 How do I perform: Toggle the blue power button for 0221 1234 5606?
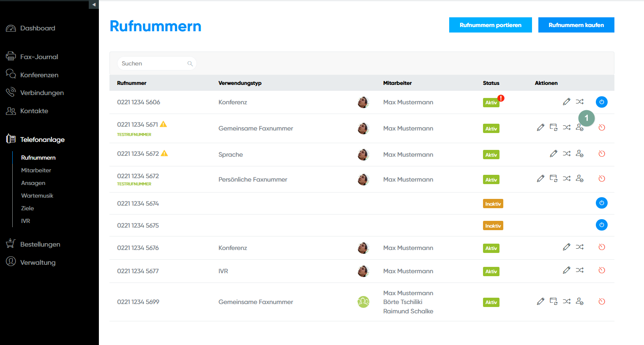pyautogui.click(x=601, y=102)
